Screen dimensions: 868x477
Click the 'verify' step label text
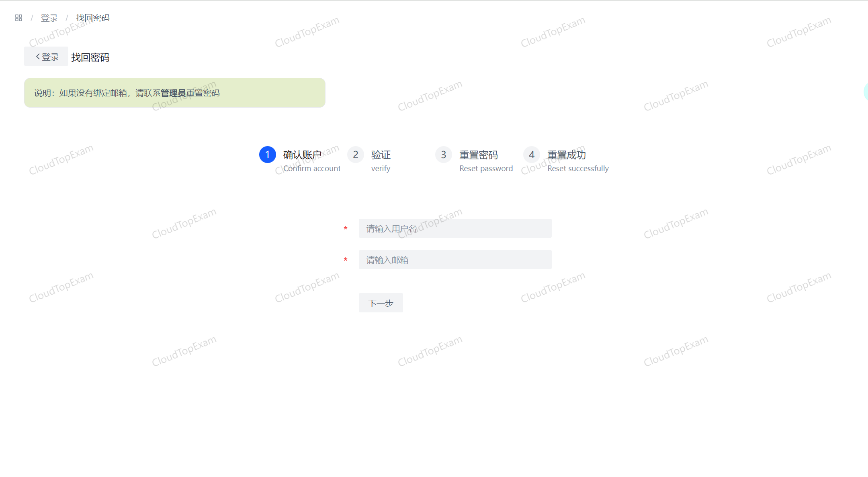(380, 168)
